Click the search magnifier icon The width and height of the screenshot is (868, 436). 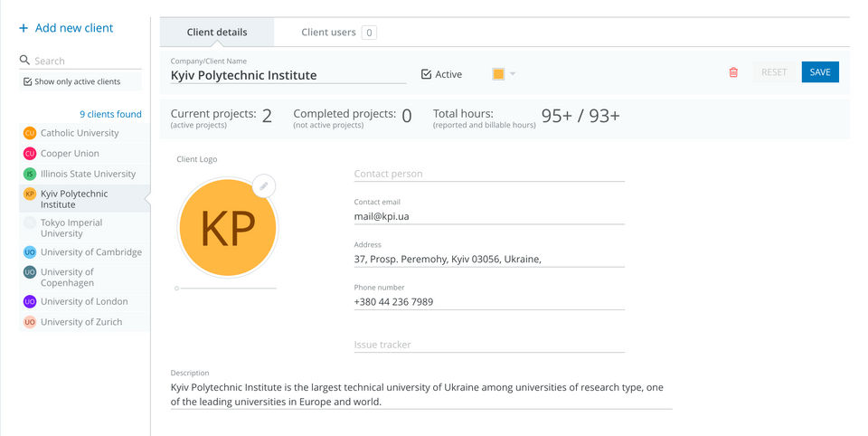click(x=24, y=60)
